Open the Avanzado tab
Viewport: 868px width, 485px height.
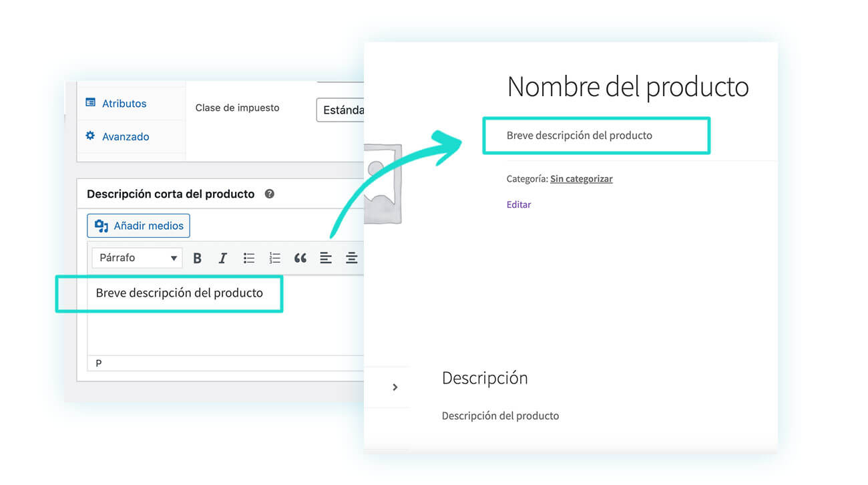126,136
